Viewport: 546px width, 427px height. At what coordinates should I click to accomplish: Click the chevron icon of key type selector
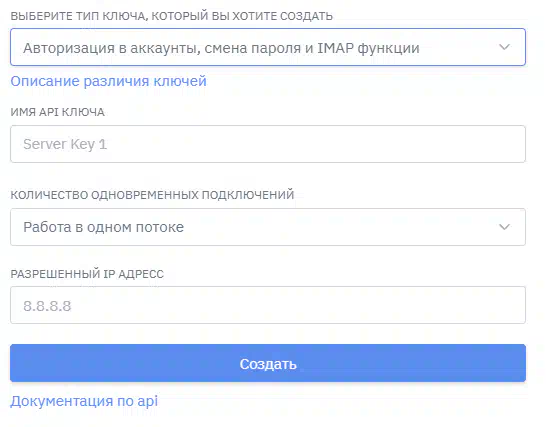click(x=504, y=47)
